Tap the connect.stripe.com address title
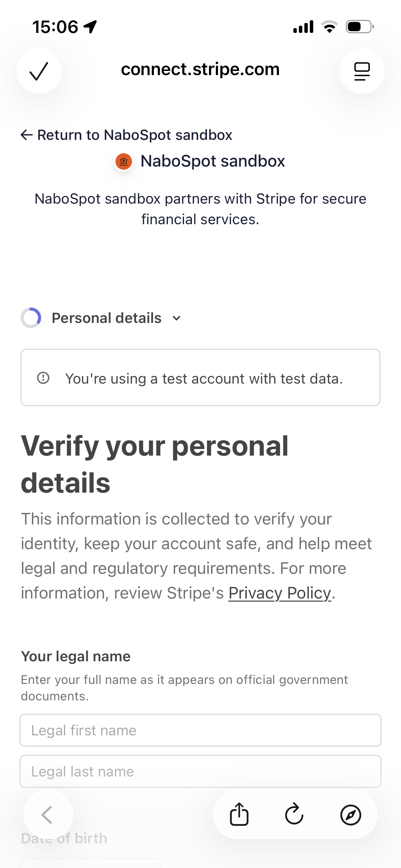The width and height of the screenshot is (401, 868). coord(200,70)
